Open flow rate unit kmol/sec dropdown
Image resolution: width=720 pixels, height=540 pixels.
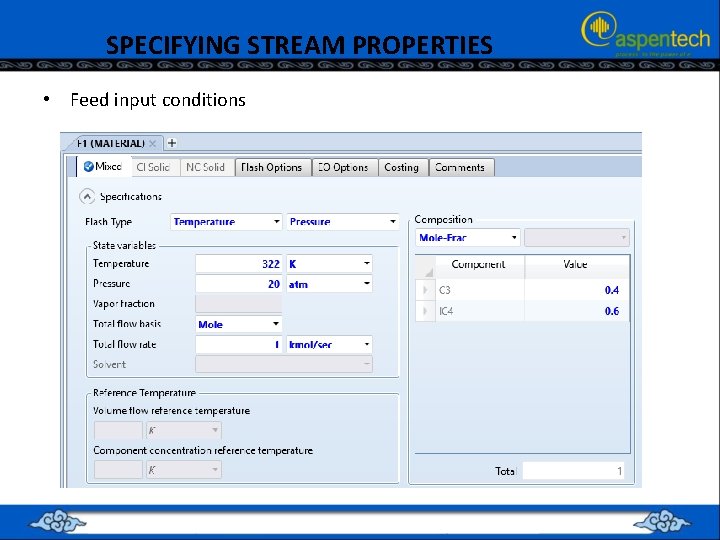pos(329,344)
